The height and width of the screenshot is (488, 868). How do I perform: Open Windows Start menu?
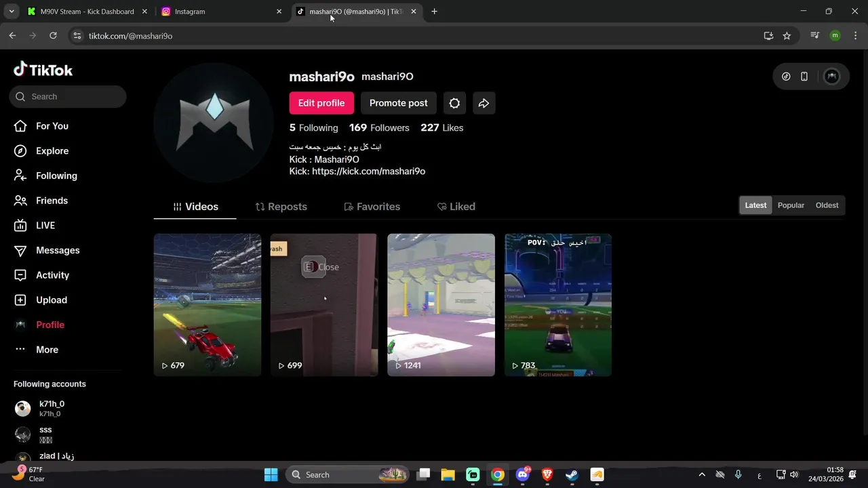[271, 474]
